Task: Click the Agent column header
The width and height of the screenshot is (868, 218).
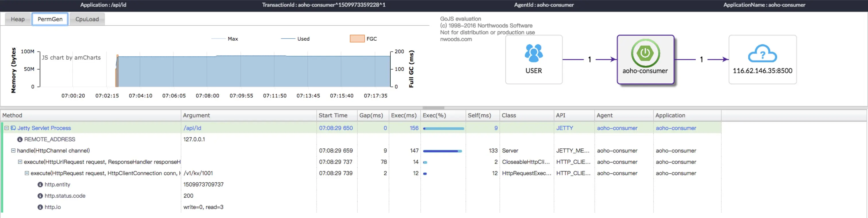Action: point(624,115)
